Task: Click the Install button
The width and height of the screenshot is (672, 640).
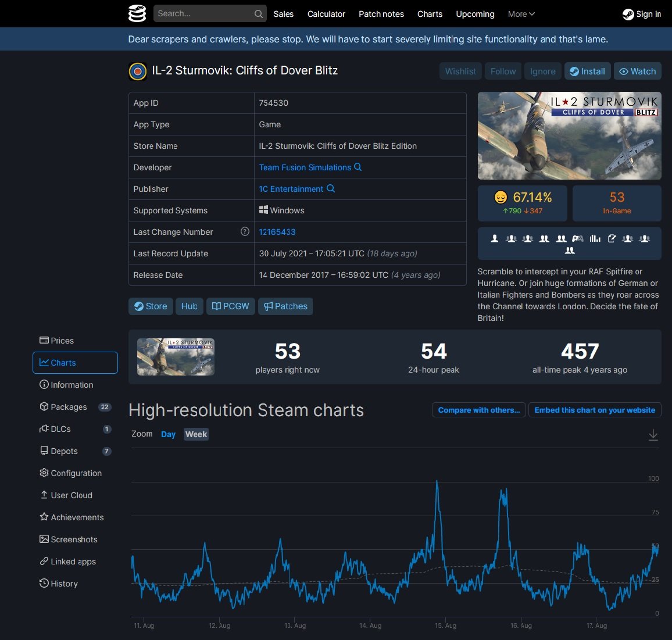Action: 587,71
